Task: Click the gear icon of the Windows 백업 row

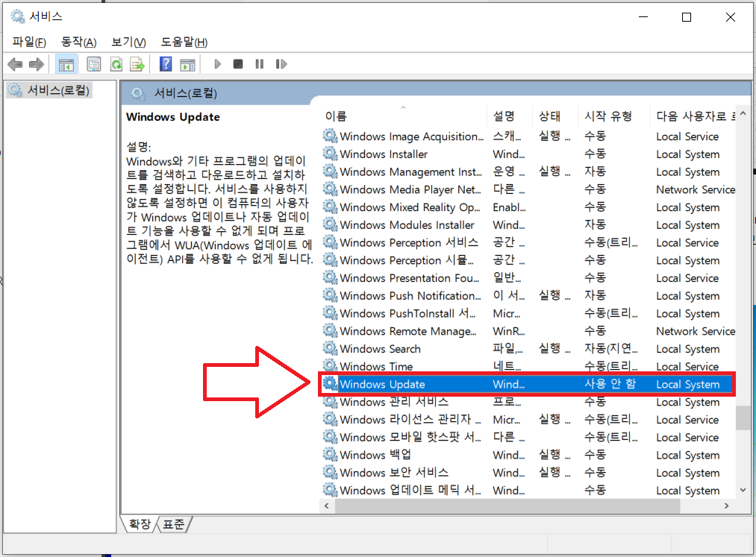Action: [x=331, y=454]
